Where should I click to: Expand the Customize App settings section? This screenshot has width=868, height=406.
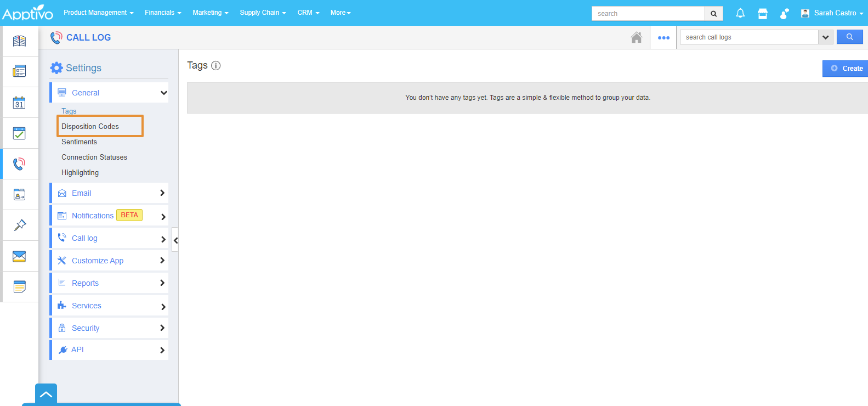pyautogui.click(x=110, y=261)
